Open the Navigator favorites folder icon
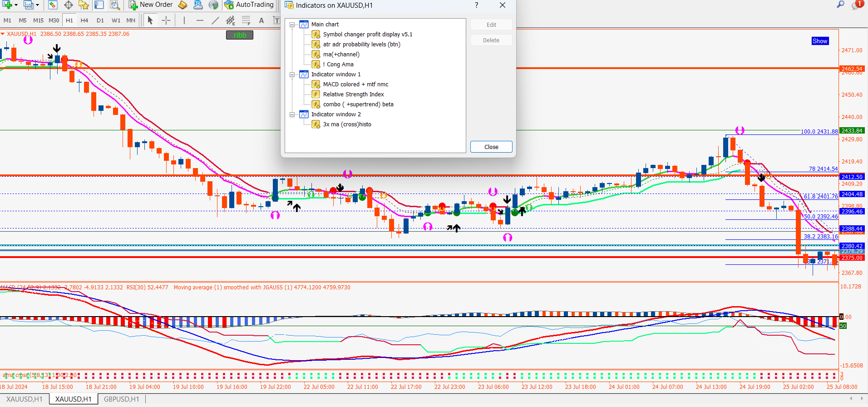 84,5
